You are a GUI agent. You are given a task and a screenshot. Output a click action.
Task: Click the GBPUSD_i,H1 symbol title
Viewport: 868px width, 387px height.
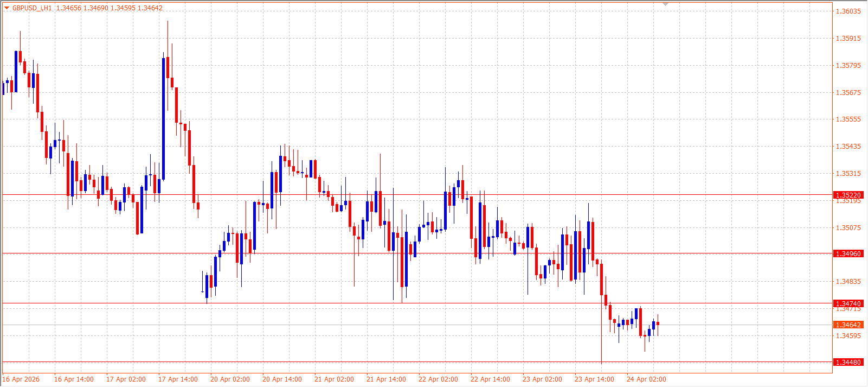pyautogui.click(x=32, y=8)
